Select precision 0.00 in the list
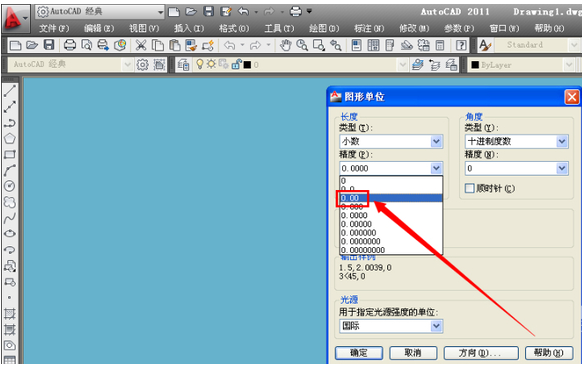The height and width of the screenshot is (365, 582). (x=391, y=198)
